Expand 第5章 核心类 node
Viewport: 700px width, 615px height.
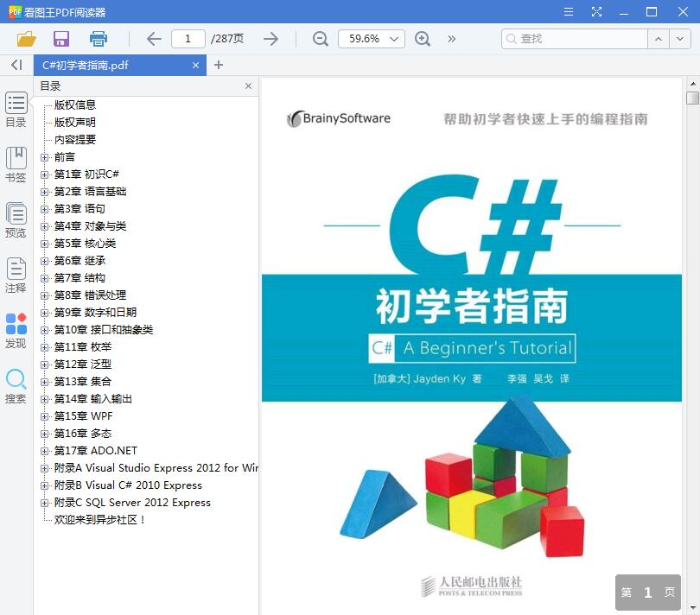tap(44, 244)
